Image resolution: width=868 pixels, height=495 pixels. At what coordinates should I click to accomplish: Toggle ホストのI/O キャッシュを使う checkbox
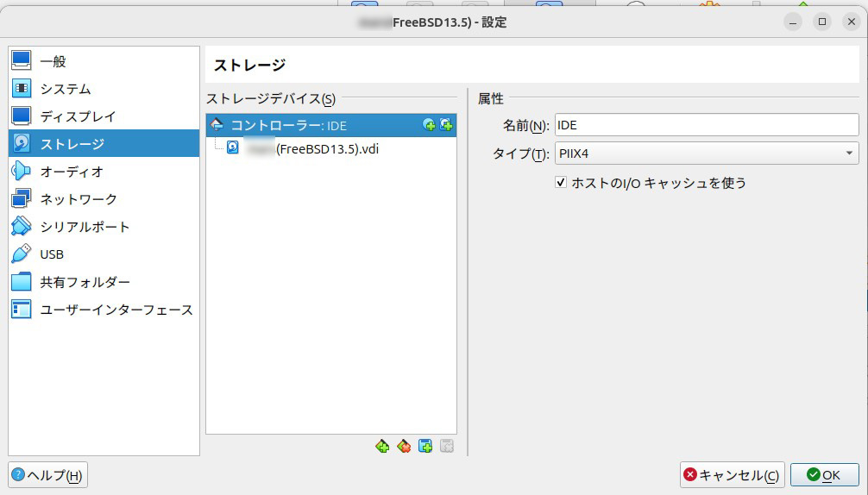coord(561,182)
